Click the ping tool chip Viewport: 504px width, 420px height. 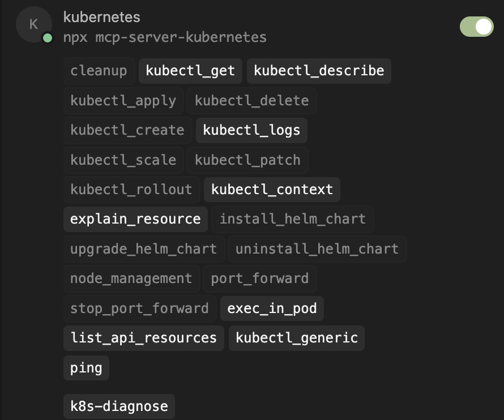(x=86, y=368)
